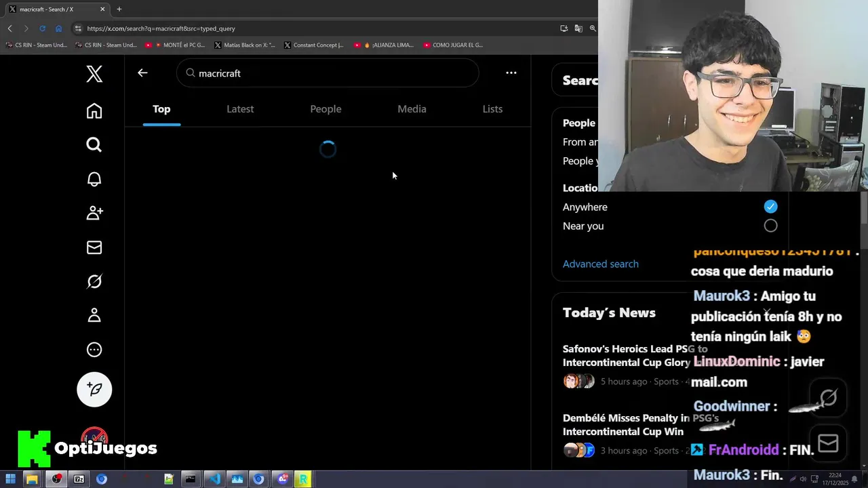Screen dimensions: 868x488
Task: Select the Near you location radio button
Action: click(x=770, y=226)
